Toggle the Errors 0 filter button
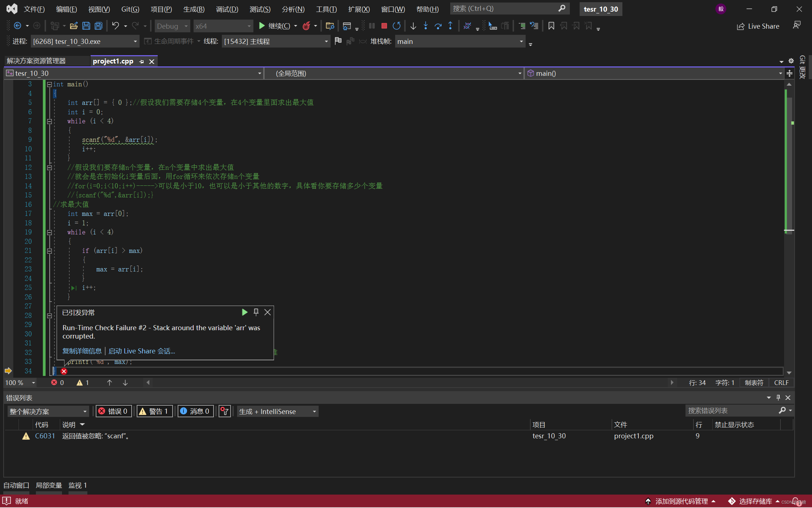 [113, 411]
